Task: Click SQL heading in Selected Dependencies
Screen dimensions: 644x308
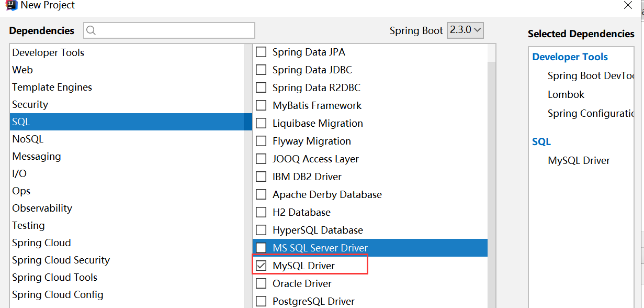Action: tap(541, 141)
